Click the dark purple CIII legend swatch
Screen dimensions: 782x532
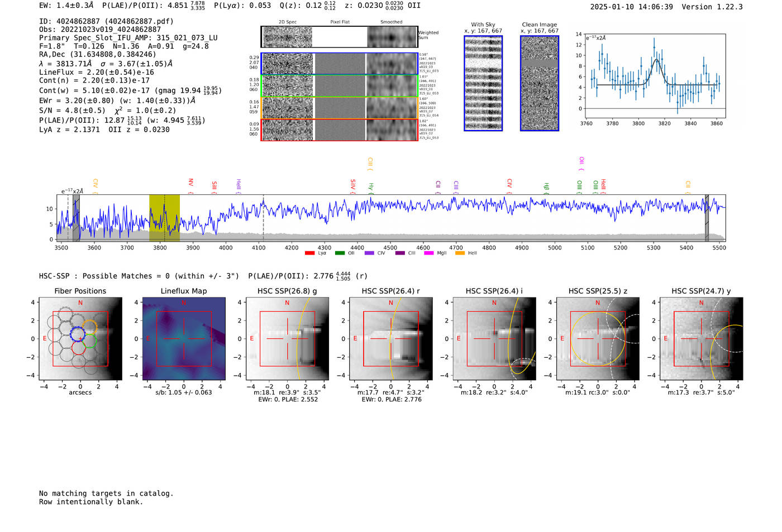400,253
